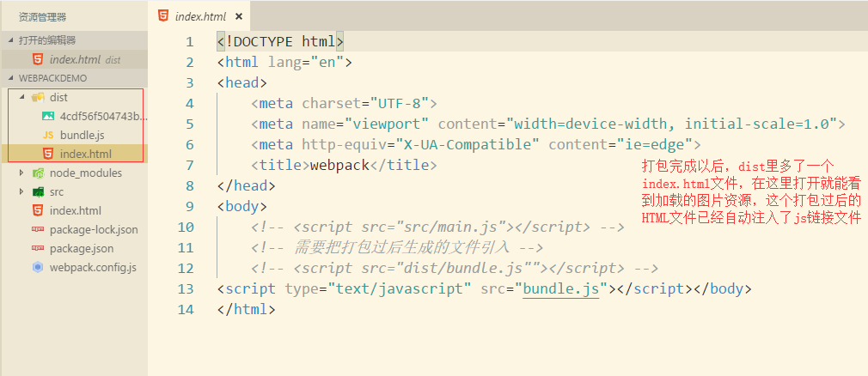Collapse the dist folder arrow
The width and height of the screenshot is (868, 376).
(x=22, y=97)
